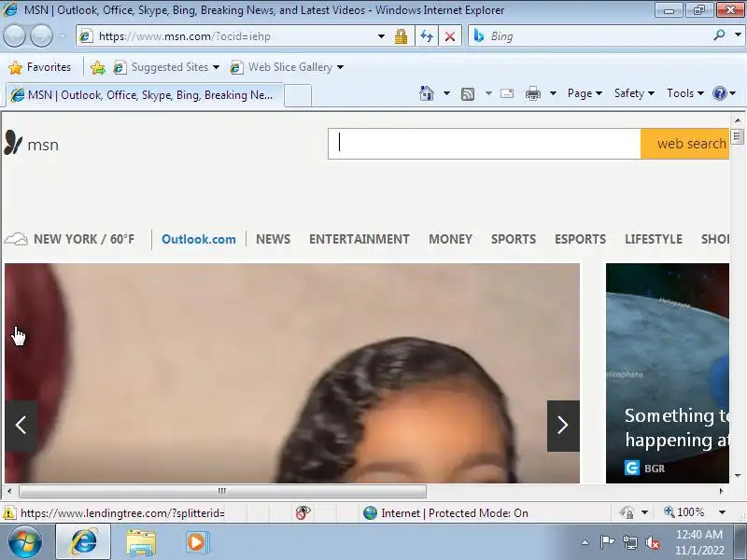Viewport: 747px width, 560px height.
Task: Expand the Home button dropdown arrow
Action: 446,93
